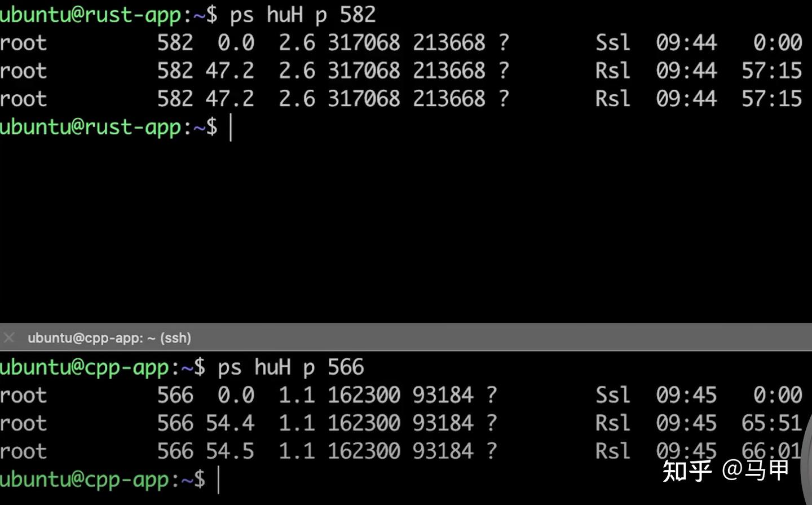Click the 知乎 watermark logo text
The image size is (812, 505).
[x=687, y=470]
